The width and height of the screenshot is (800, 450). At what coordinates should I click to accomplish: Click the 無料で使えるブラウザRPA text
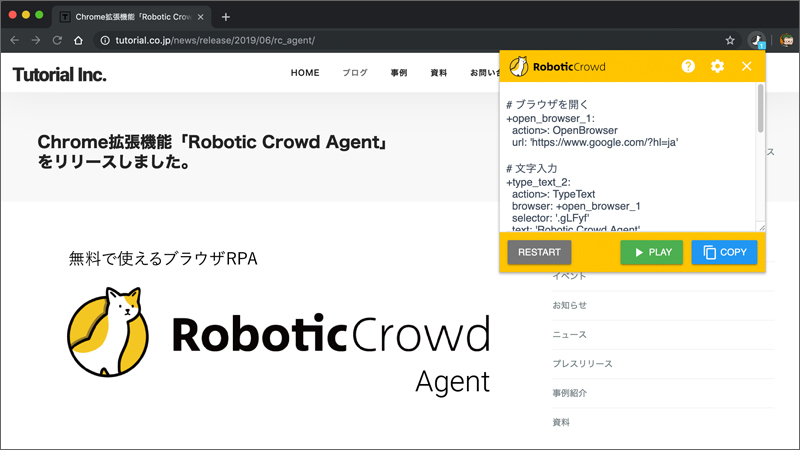(163, 259)
